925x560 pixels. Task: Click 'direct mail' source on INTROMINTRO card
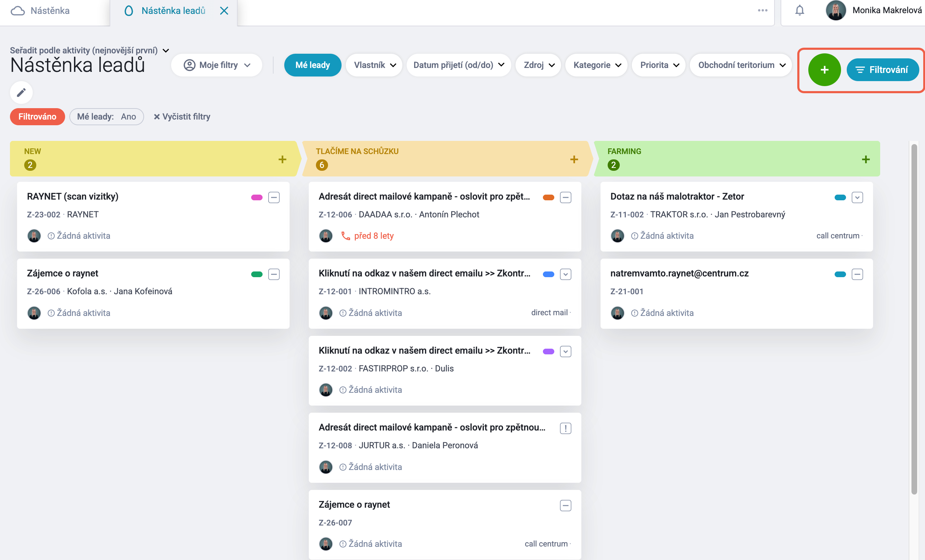549,312
